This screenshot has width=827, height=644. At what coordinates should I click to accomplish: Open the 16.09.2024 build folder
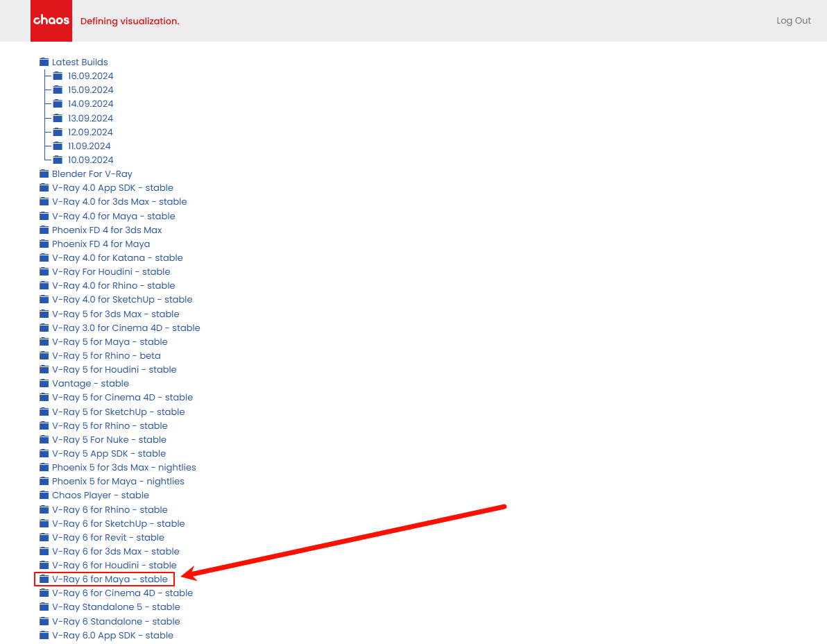(90, 76)
